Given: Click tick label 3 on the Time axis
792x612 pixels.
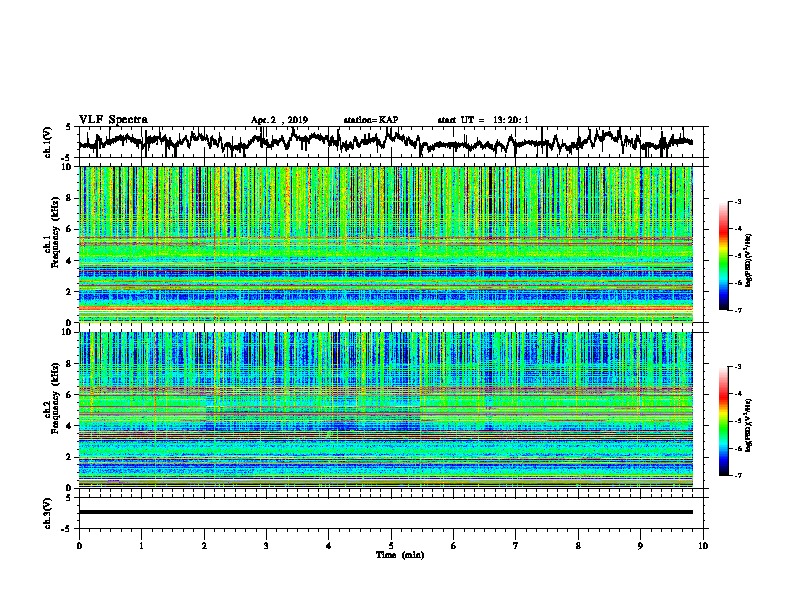Looking at the screenshot, I should click(266, 546).
